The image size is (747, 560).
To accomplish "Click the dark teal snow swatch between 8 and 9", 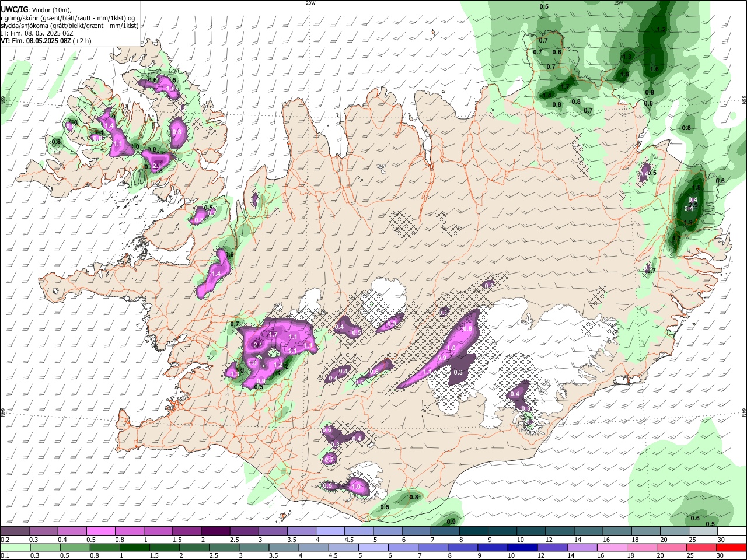I will (474, 531).
